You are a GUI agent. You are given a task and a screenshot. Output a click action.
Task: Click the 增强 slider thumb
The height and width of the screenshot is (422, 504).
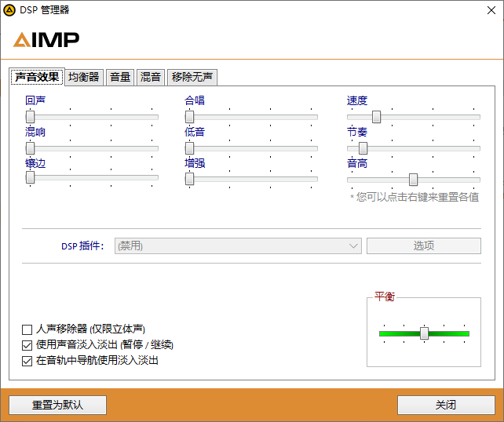[190, 179]
